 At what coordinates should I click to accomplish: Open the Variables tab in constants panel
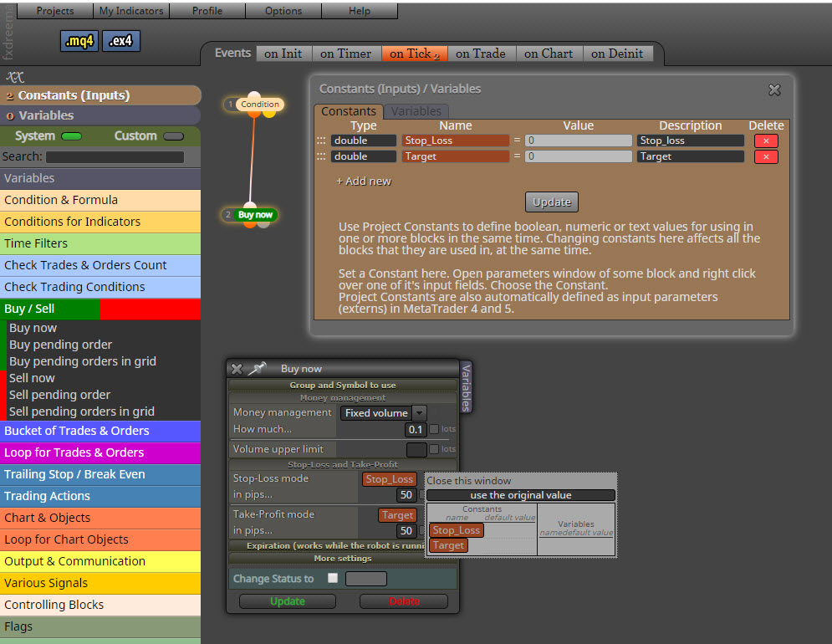[x=416, y=111]
